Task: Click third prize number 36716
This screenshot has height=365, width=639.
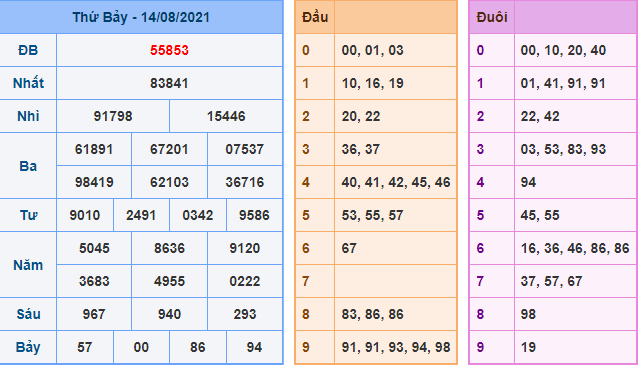Action: pyautogui.click(x=245, y=182)
